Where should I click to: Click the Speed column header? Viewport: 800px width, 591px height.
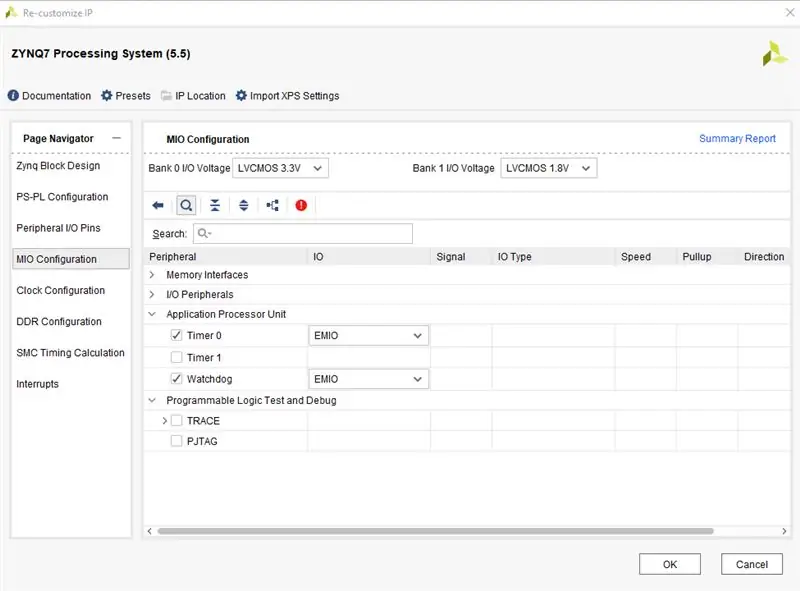tap(646, 256)
